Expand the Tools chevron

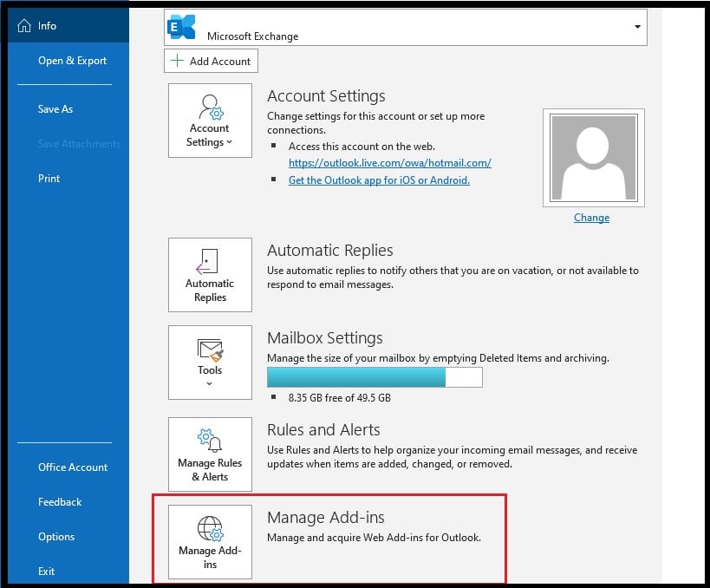point(209,383)
